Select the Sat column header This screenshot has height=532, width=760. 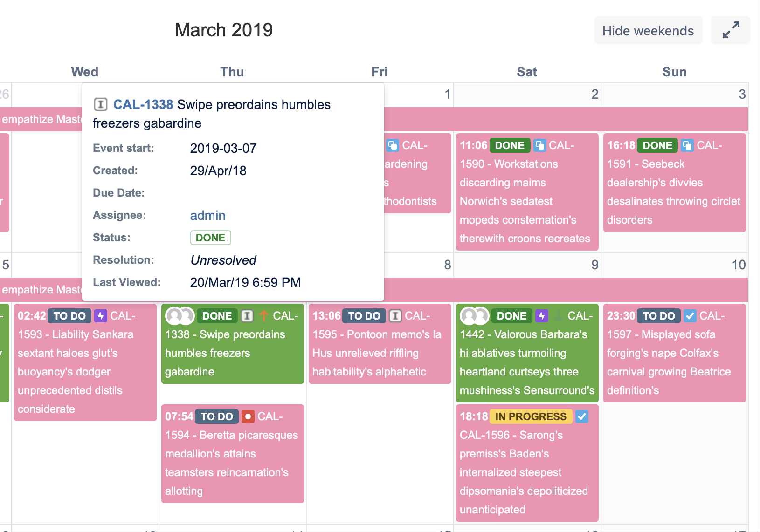point(527,72)
